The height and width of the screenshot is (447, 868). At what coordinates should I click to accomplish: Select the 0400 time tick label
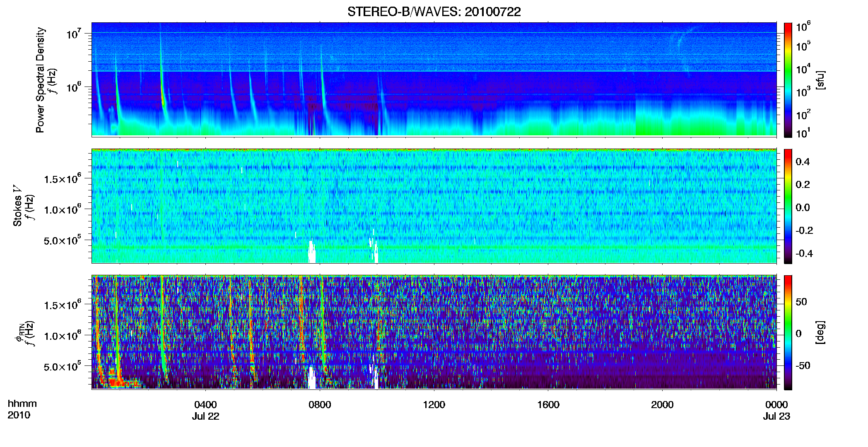pyautogui.click(x=205, y=405)
